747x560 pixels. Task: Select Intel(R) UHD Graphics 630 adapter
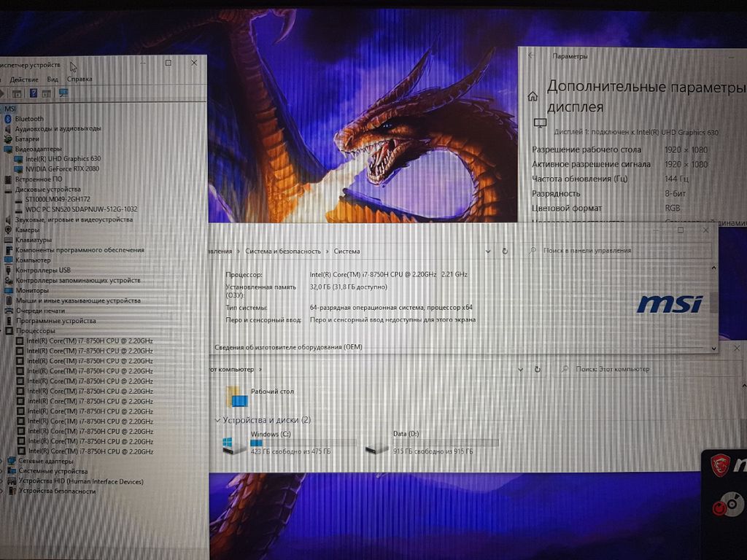pos(63,158)
